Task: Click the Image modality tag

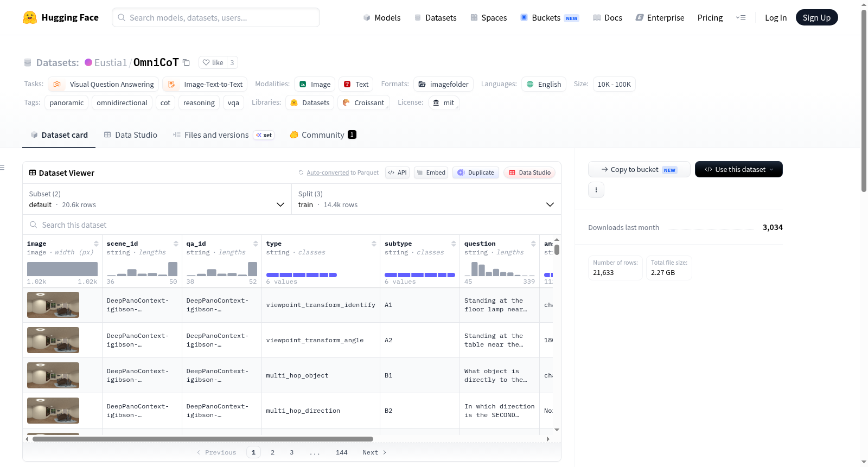Action: click(315, 84)
